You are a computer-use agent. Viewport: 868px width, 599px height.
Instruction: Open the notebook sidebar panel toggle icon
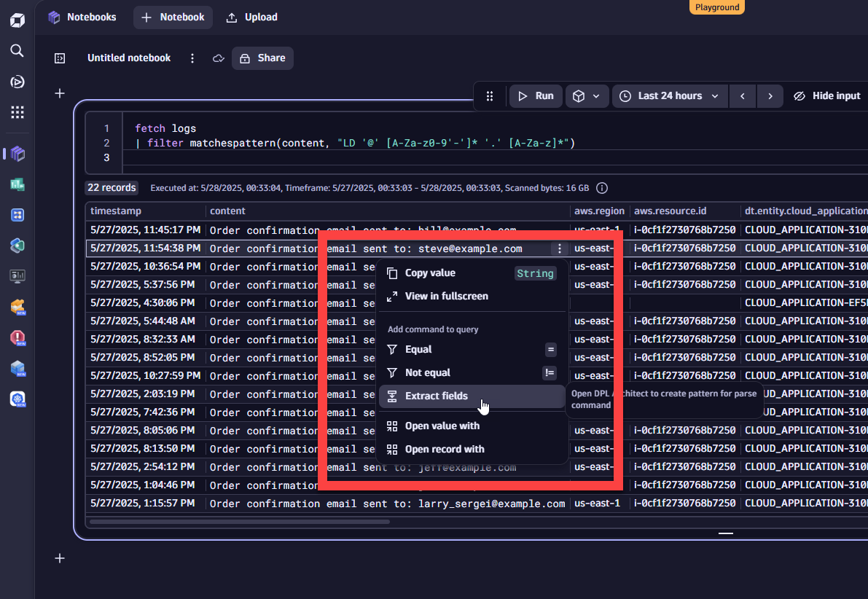tap(60, 58)
